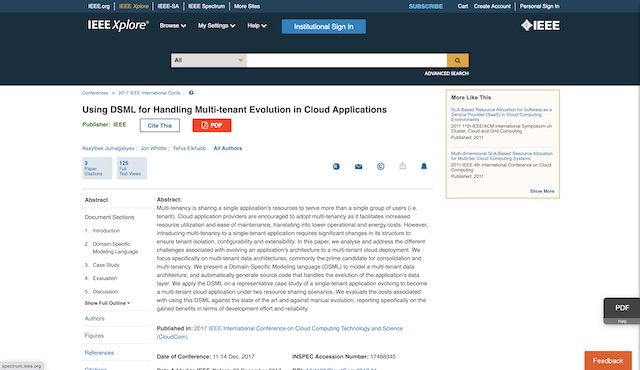
Task: Open the Feedback button
Action: point(608,361)
